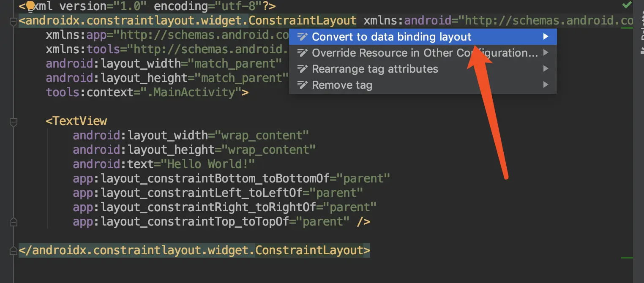
Task: Click pencil icon beside Convert to data binding layout
Action: pyautogui.click(x=302, y=37)
